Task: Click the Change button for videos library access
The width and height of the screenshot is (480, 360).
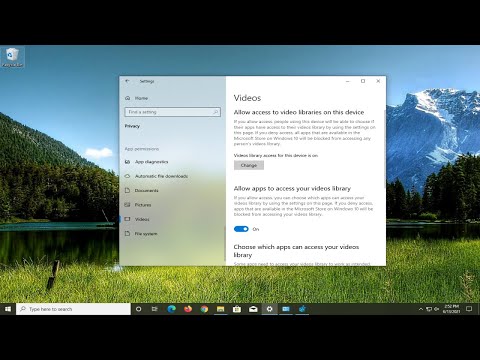Action: (x=249, y=165)
